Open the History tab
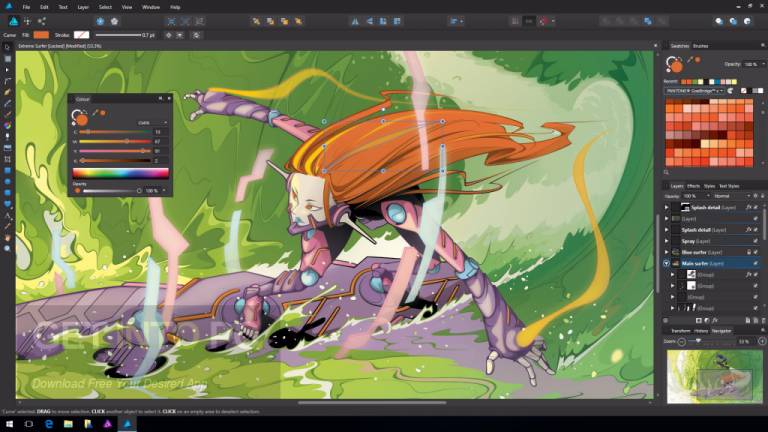This screenshot has width=768, height=432. click(x=702, y=329)
